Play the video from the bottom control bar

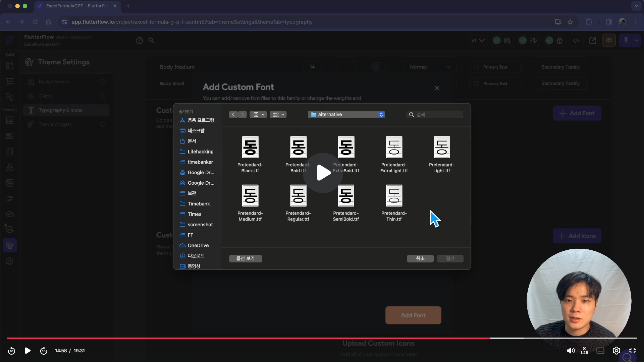pyautogui.click(x=28, y=351)
